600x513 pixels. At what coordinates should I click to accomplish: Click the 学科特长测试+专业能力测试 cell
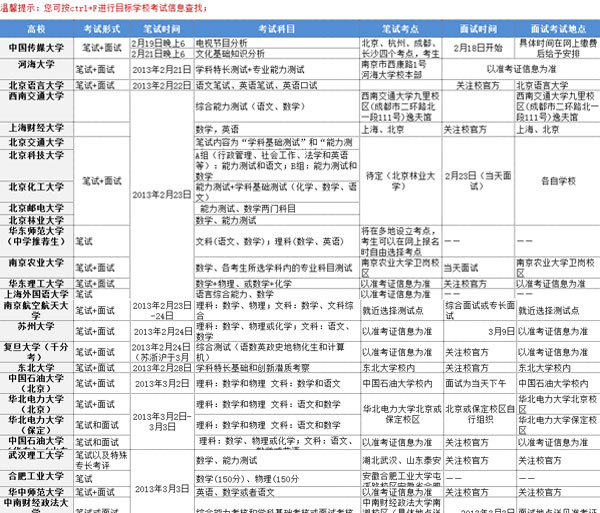pos(277,69)
